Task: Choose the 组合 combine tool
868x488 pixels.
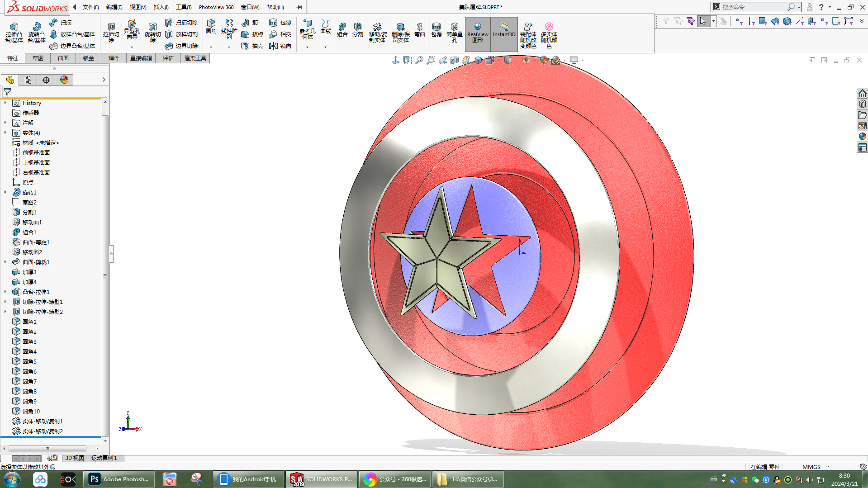Action: pos(342,30)
